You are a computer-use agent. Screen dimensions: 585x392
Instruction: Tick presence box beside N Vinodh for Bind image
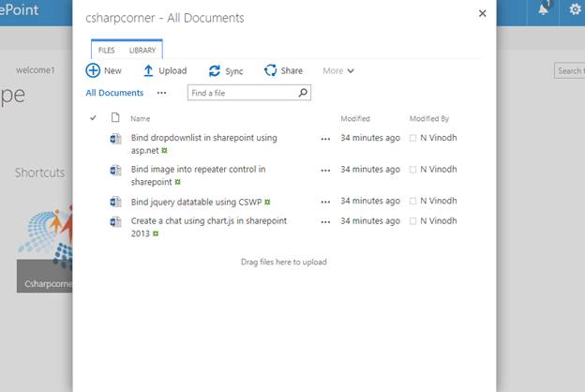click(412, 170)
